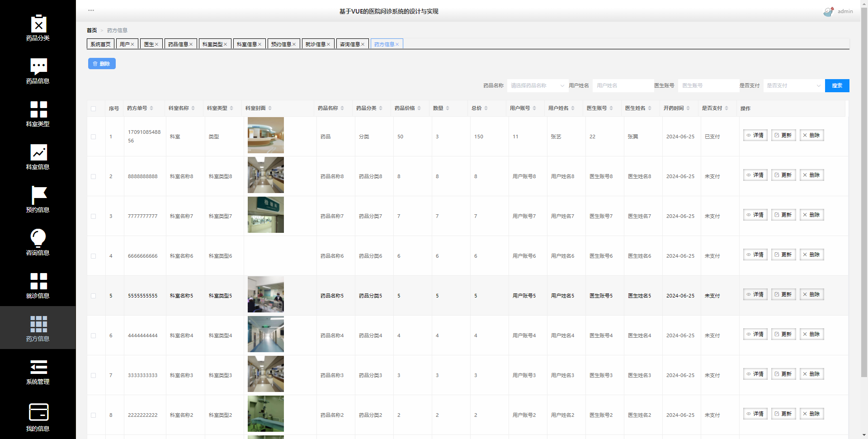
Task: Open 科室信息 chart icon
Action: coord(38,152)
